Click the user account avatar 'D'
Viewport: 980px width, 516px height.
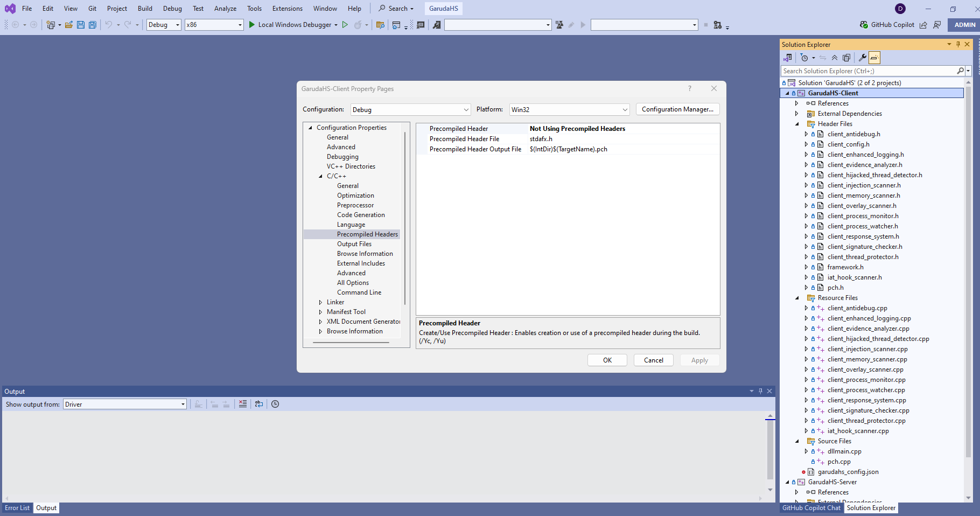(x=900, y=9)
